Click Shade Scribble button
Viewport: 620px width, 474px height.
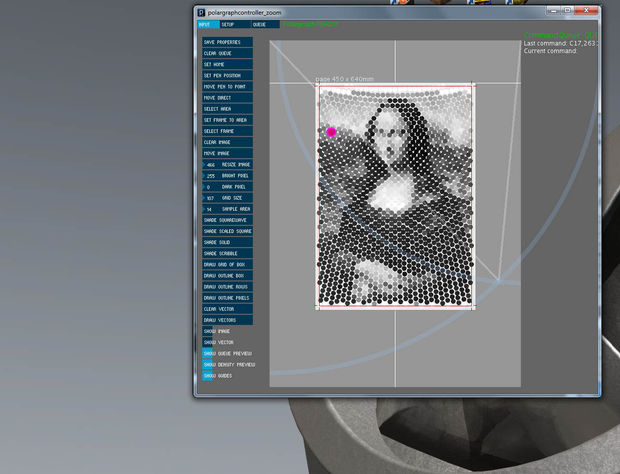point(227,253)
